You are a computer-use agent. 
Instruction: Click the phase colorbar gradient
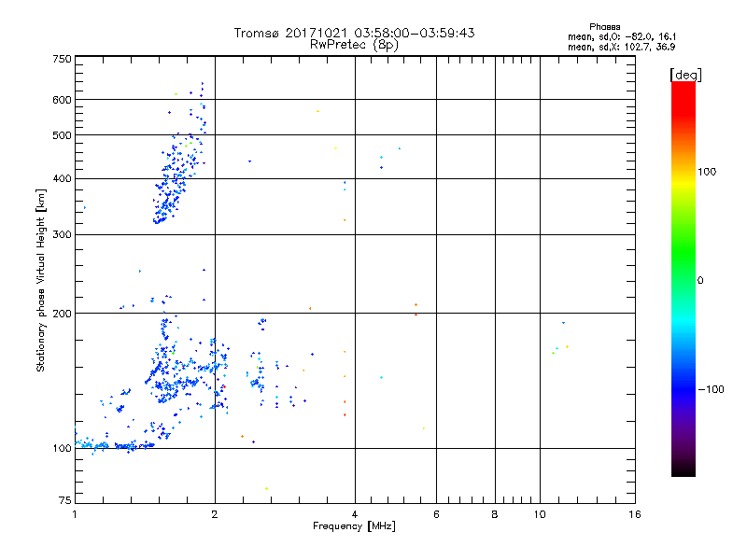tap(684, 278)
